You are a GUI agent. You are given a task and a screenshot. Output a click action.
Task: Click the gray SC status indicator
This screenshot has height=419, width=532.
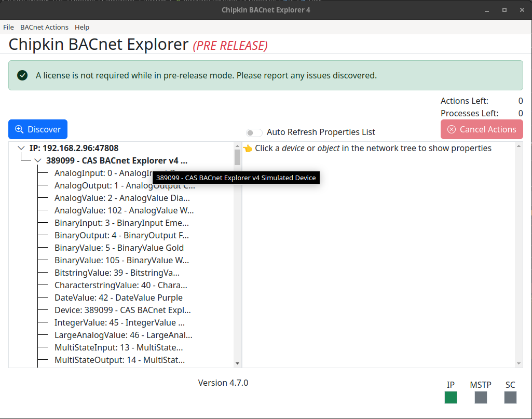pos(510,397)
